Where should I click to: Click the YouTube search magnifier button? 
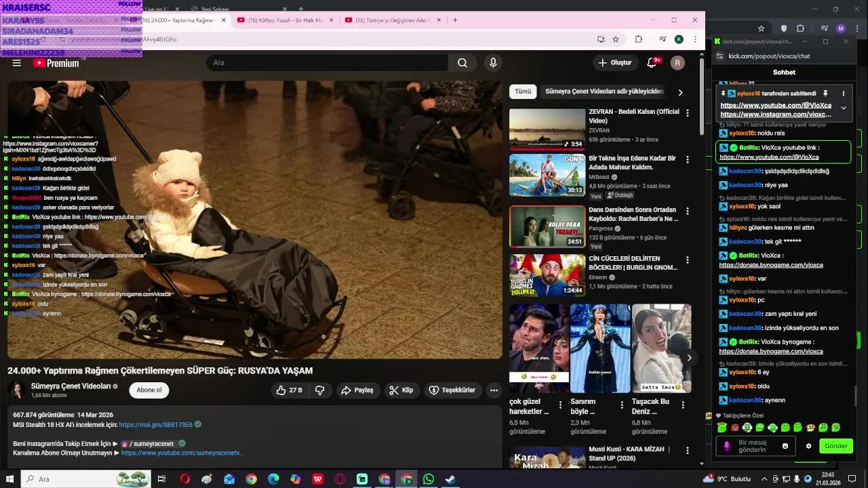pos(462,63)
